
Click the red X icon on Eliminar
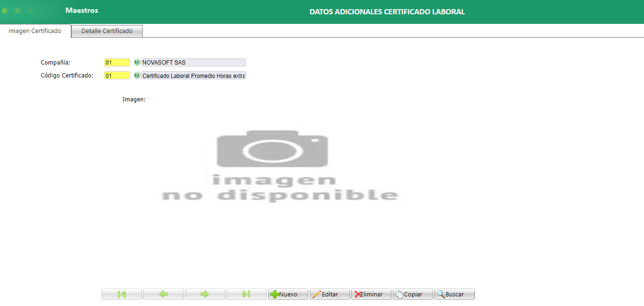click(359, 294)
